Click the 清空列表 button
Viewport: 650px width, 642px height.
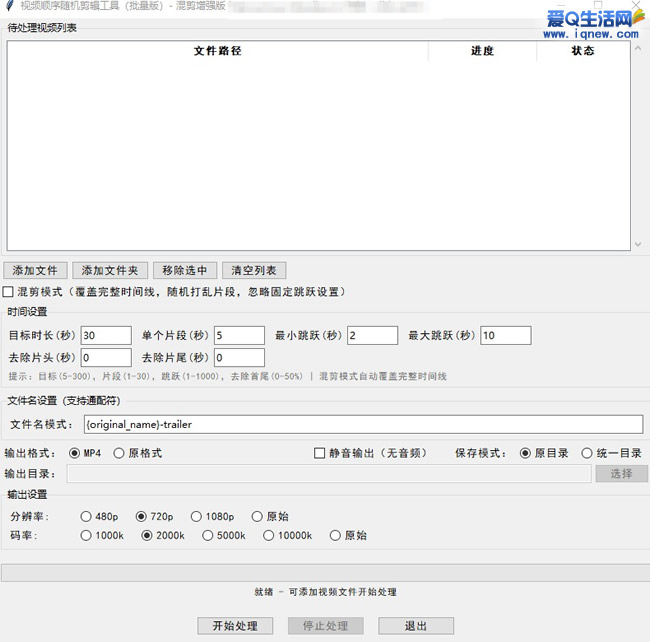tap(254, 271)
